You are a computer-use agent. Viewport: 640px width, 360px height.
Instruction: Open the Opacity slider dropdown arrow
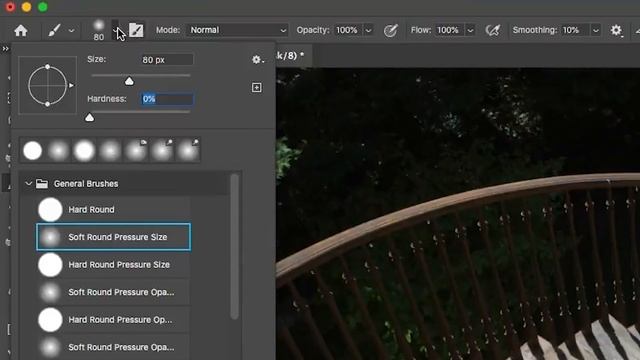(x=368, y=30)
